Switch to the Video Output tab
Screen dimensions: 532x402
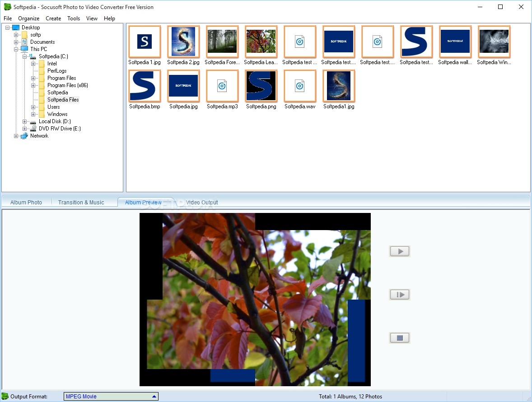click(202, 203)
